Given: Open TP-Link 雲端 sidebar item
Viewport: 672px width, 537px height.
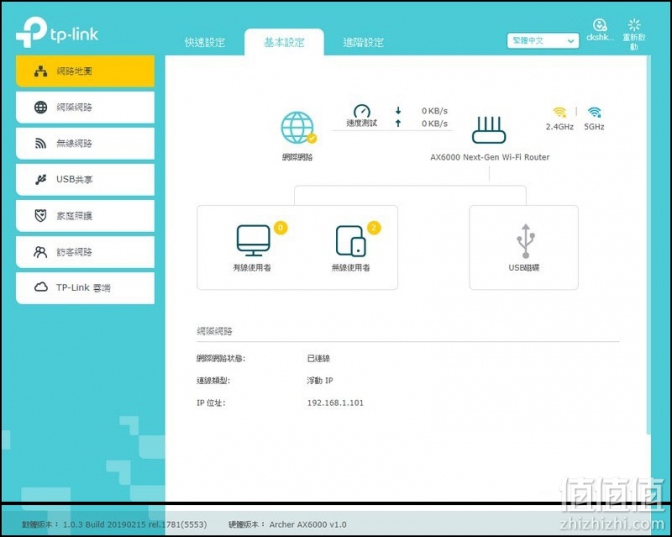Looking at the screenshot, I should (85, 288).
